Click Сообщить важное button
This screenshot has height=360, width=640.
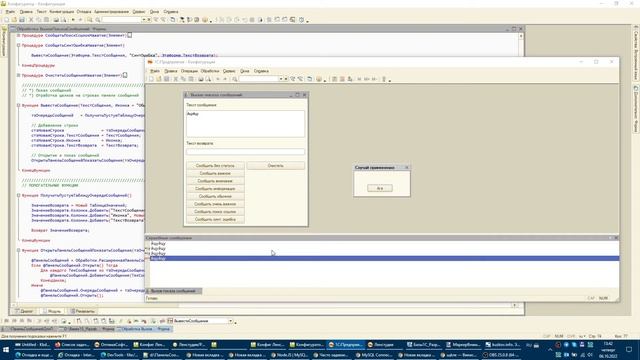pos(215,173)
